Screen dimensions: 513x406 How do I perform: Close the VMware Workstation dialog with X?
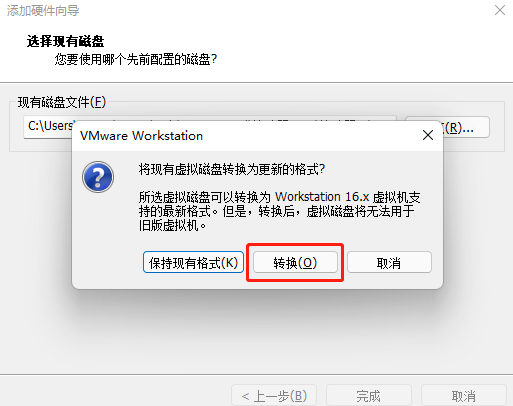pos(428,135)
